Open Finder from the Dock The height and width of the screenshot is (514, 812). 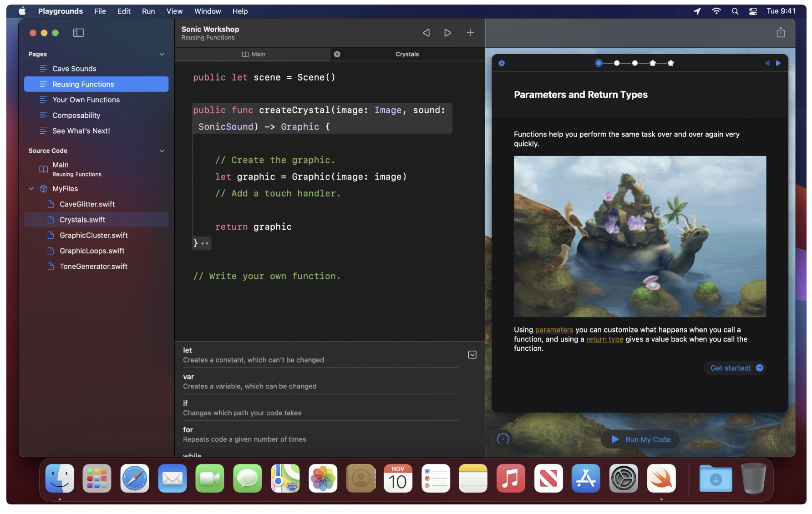pyautogui.click(x=60, y=479)
